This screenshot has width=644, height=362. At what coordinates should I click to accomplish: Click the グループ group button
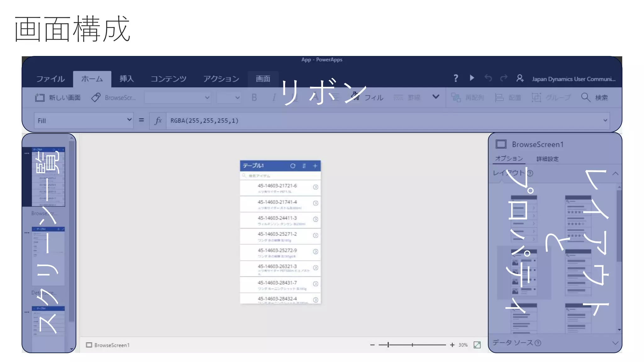coord(551,97)
